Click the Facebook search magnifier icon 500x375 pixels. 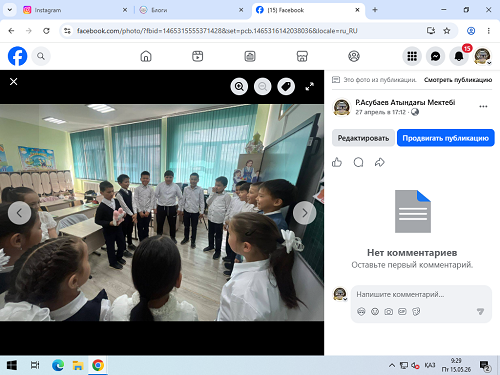[41, 56]
